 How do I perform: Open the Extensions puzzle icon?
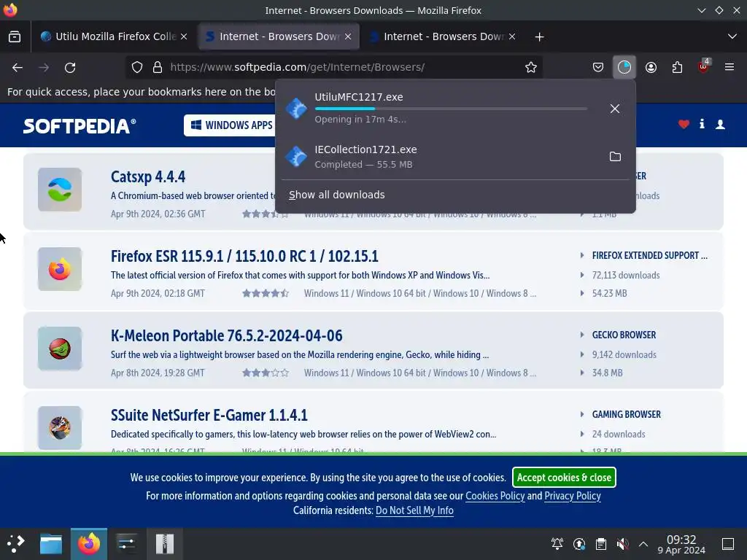[677, 68]
